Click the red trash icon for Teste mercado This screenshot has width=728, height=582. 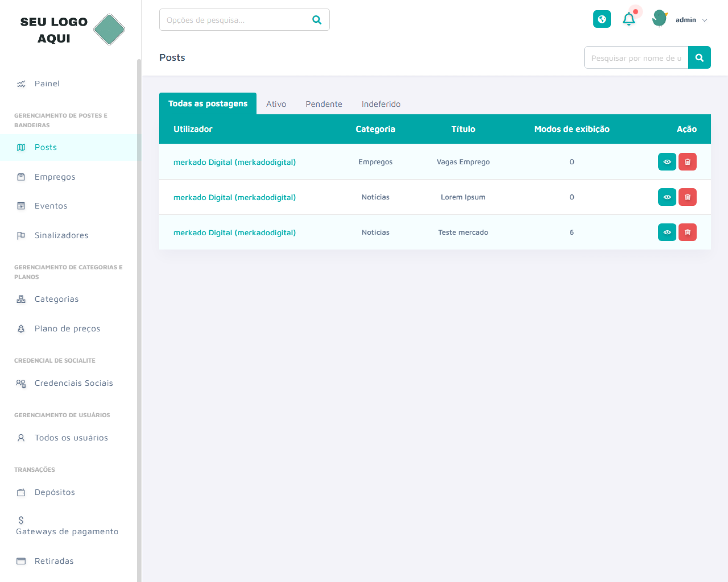687,232
